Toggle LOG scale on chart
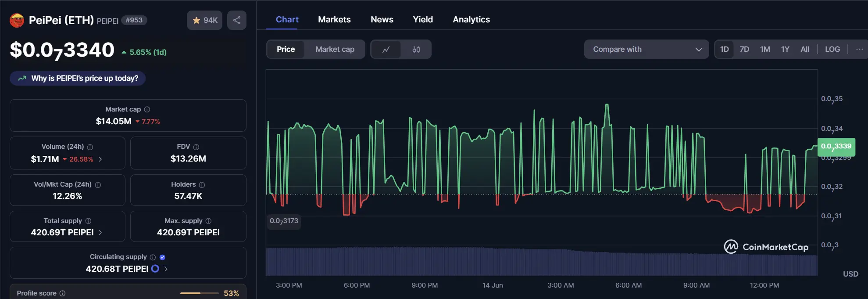Screen dimensions: 868x299 pos(832,49)
